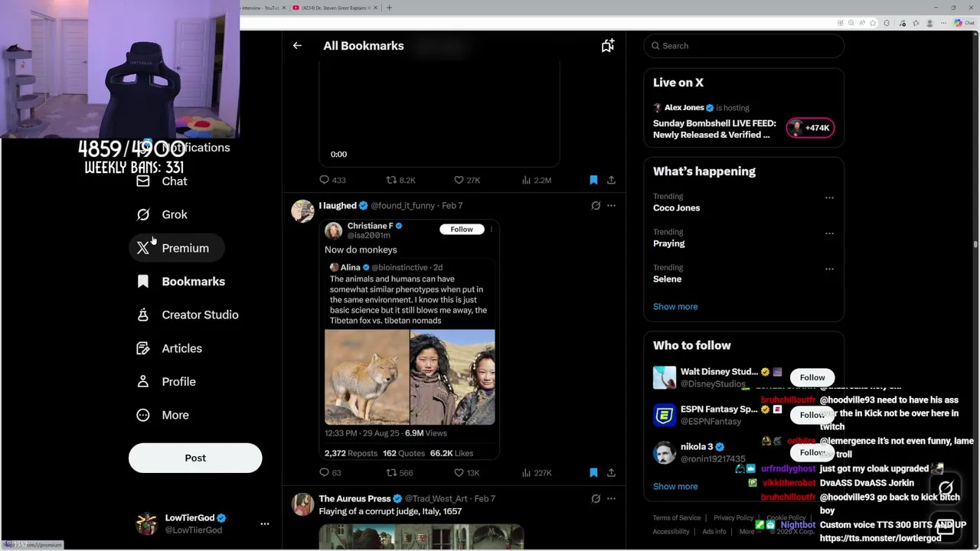Open the Selene trending topic
This screenshot has height=551, width=980.
point(667,279)
